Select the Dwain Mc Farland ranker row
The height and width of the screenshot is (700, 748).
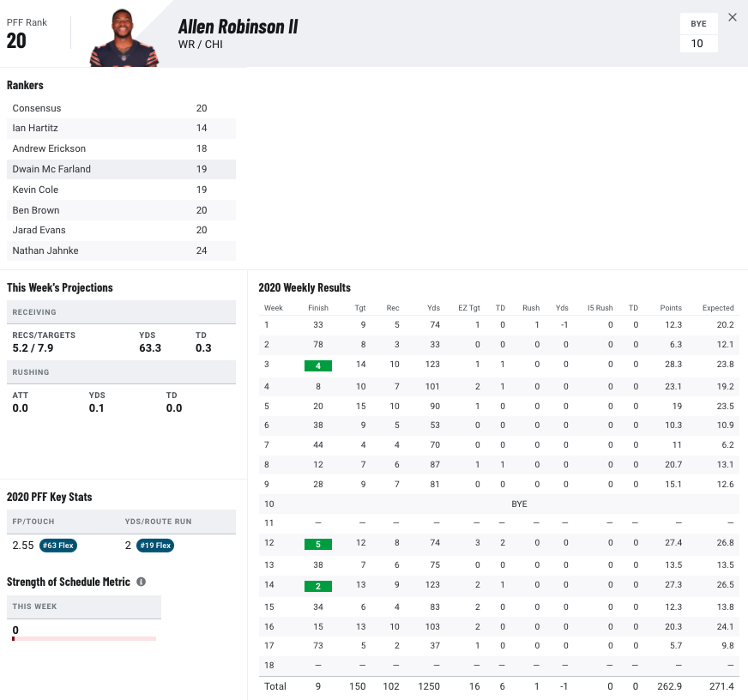point(121,169)
